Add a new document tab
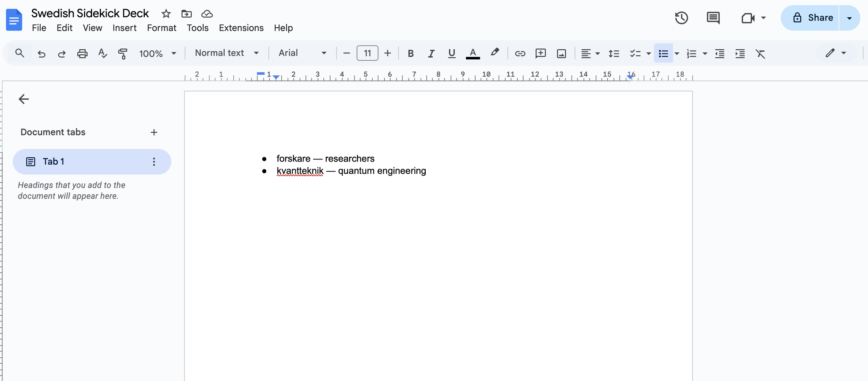 click(x=154, y=132)
